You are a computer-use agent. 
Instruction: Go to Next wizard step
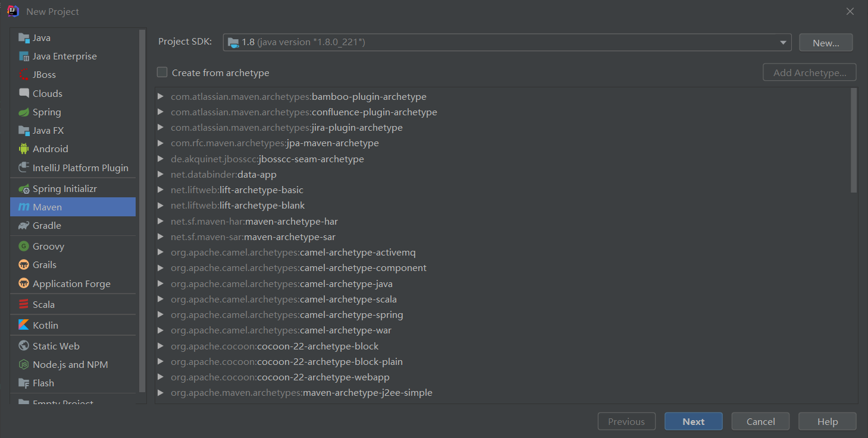pos(694,421)
